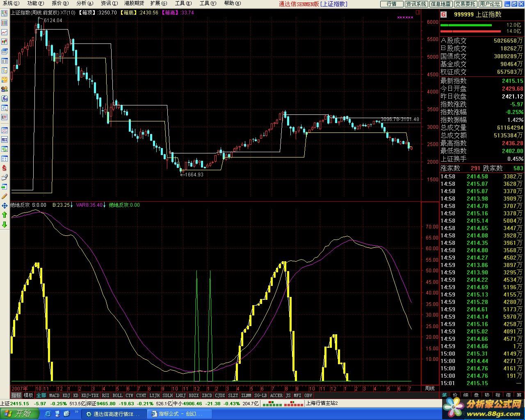Click the 交易委托 button
The height and width of the screenshot is (420, 525).
pyautogui.click(x=465, y=4)
